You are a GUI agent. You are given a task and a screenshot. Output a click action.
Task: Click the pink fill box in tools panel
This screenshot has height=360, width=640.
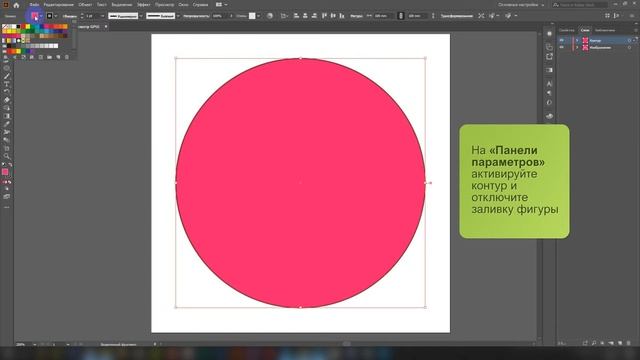click(x=5, y=172)
